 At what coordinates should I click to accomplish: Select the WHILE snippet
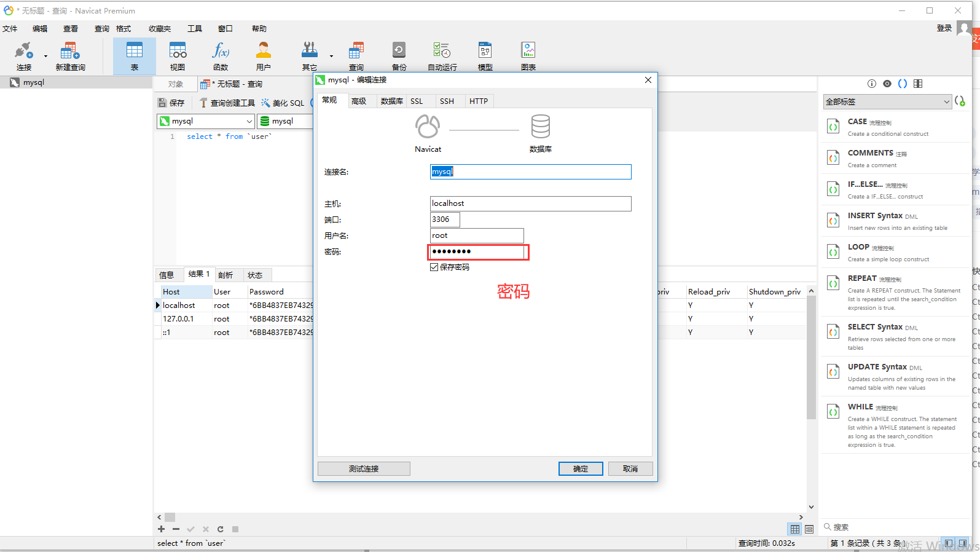pyautogui.click(x=895, y=425)
